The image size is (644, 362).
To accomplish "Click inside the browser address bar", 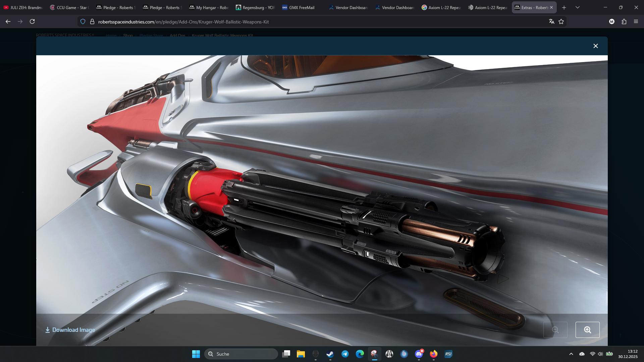I will tap(201, 21).
